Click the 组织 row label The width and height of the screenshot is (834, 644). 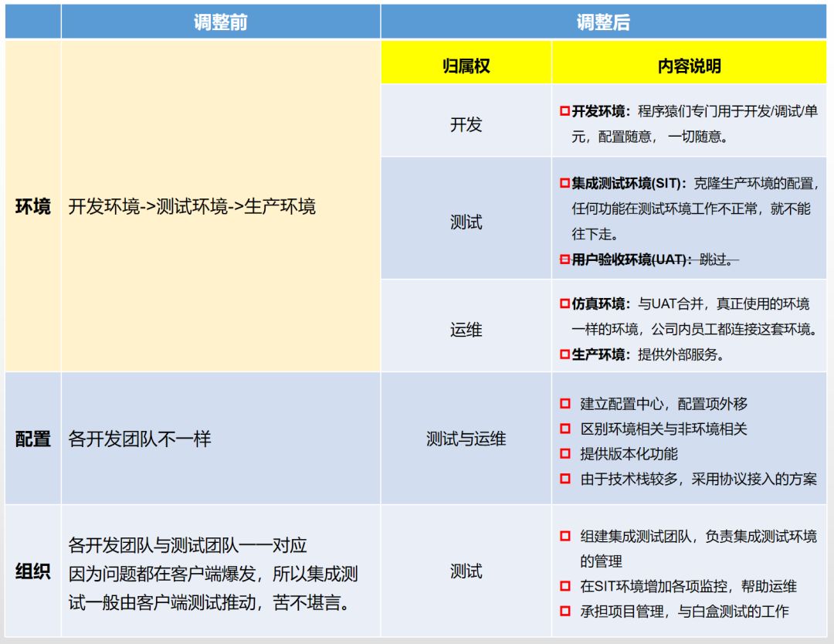tap(33, 571)
